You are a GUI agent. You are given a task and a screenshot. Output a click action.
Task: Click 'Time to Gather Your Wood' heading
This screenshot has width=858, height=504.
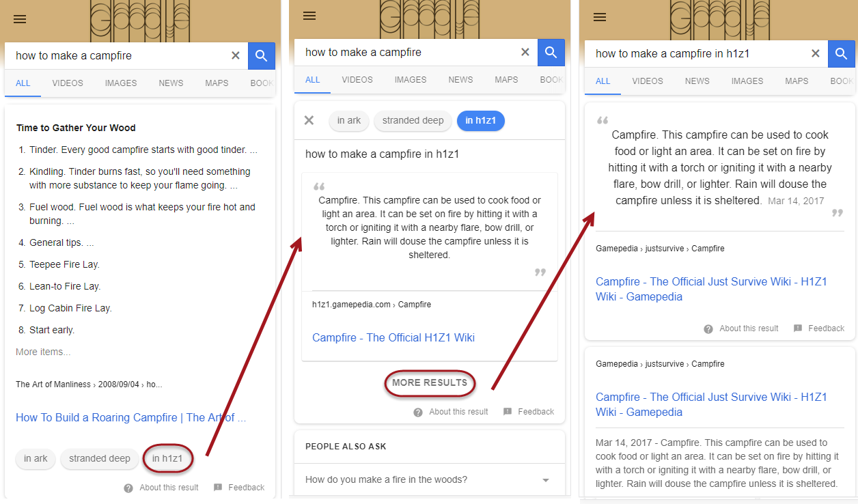tap(76, 128)
